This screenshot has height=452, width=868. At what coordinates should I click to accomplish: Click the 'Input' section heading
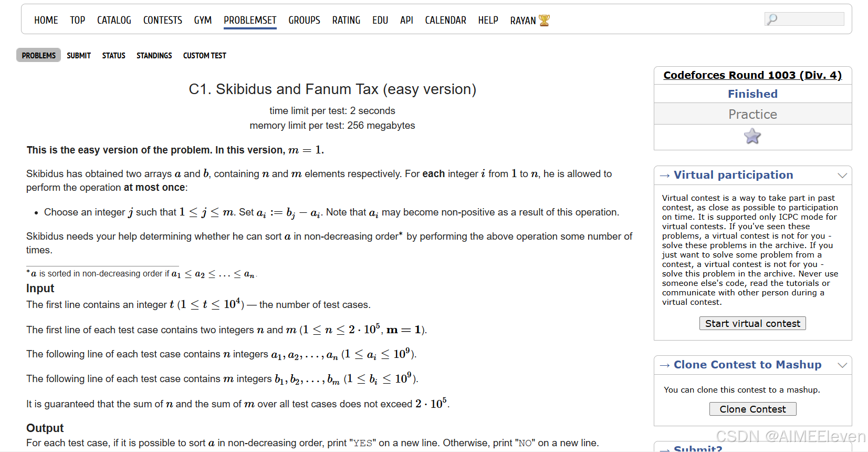(40, 288)
